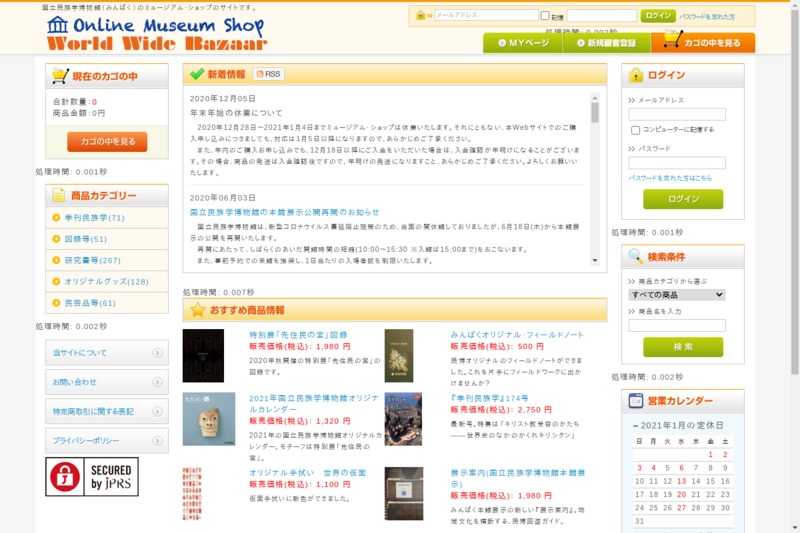Screen dimensions: 800x533
Task: Click the news panel vertical scrollbar
Action: tap(595, 180)
